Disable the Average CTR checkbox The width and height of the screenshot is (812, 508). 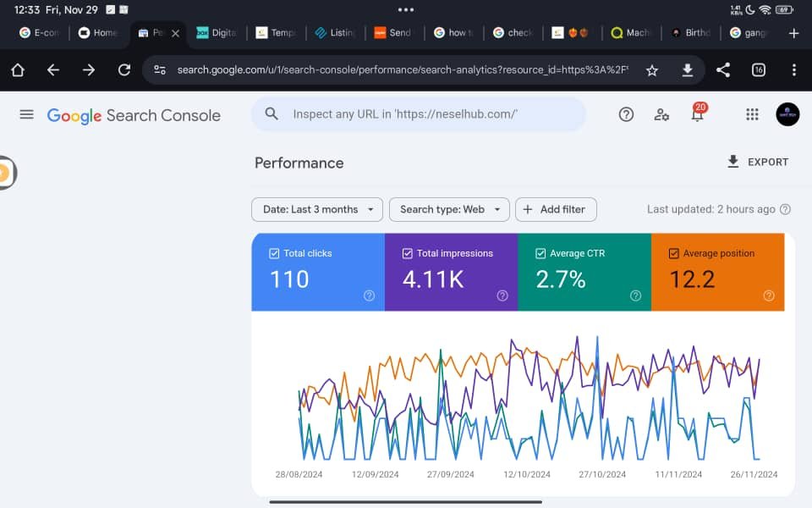click(x=540, y=253)
